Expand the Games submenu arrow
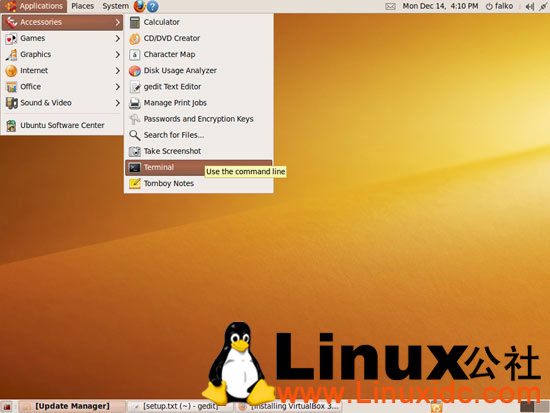Screen dimensions: 550x413 click(x=118, y=38)
